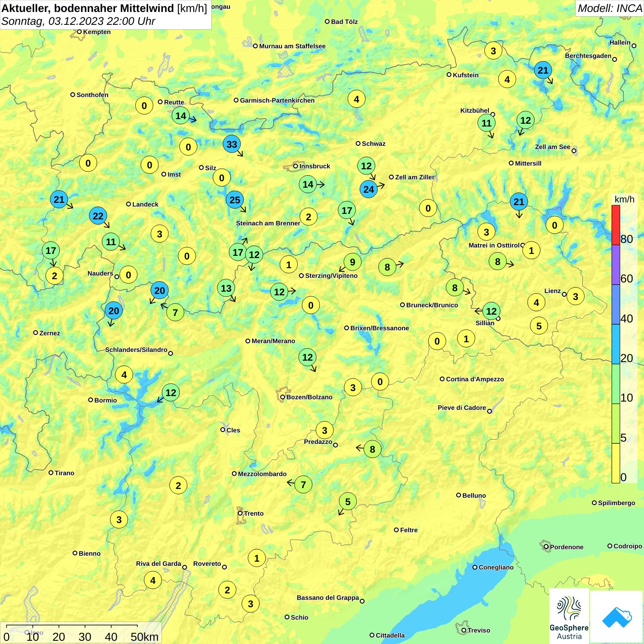Select the green station marker showing 13
This screenshot has width=644, height=644.
(226, 288)
